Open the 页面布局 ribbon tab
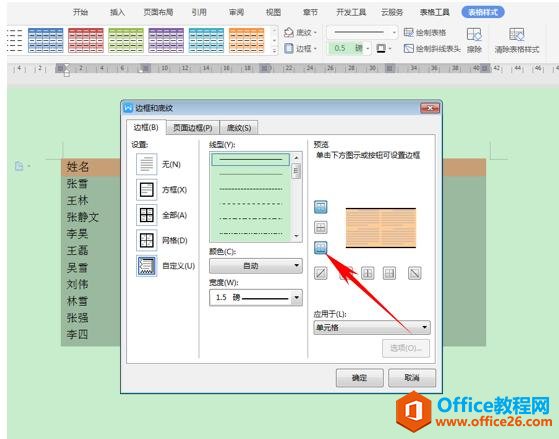Viewport: 559px width, 439px height. click(158, 12)
